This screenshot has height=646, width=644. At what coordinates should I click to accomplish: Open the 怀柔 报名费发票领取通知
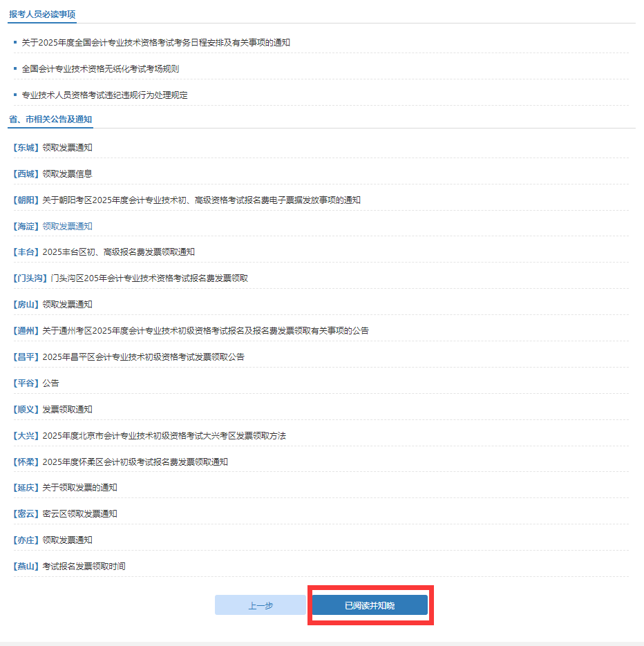[135, 462]
